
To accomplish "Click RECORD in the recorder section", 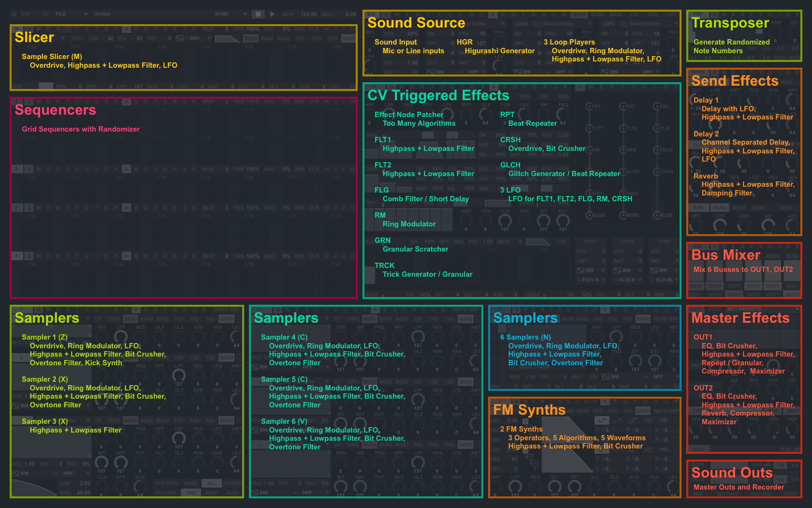I will coord(761,494).
